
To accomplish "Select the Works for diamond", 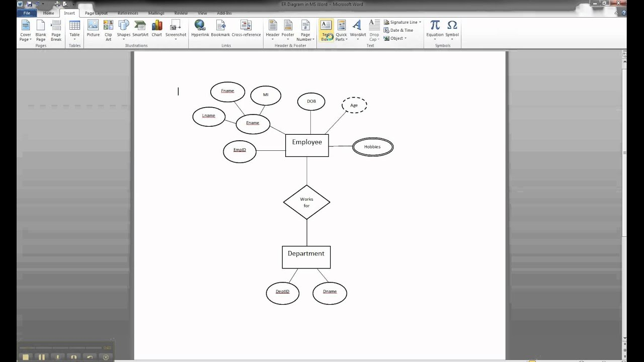I will [306, 202].
